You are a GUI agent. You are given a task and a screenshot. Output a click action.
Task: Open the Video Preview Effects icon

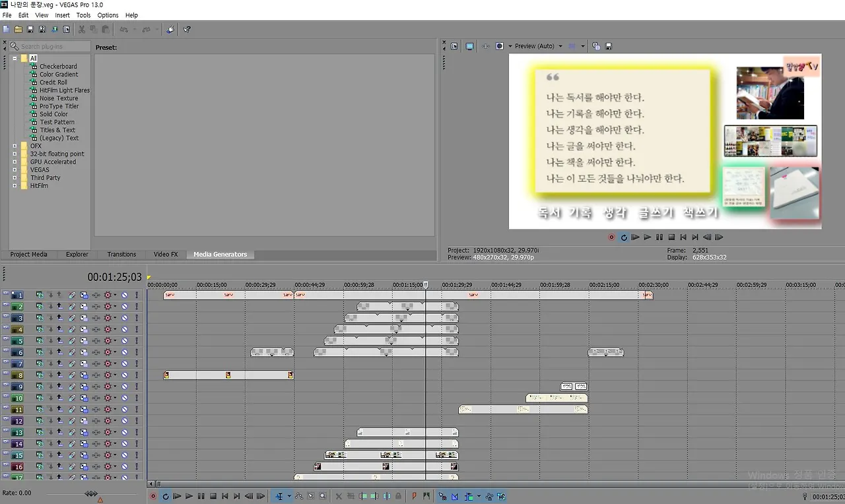coord(486,46)
